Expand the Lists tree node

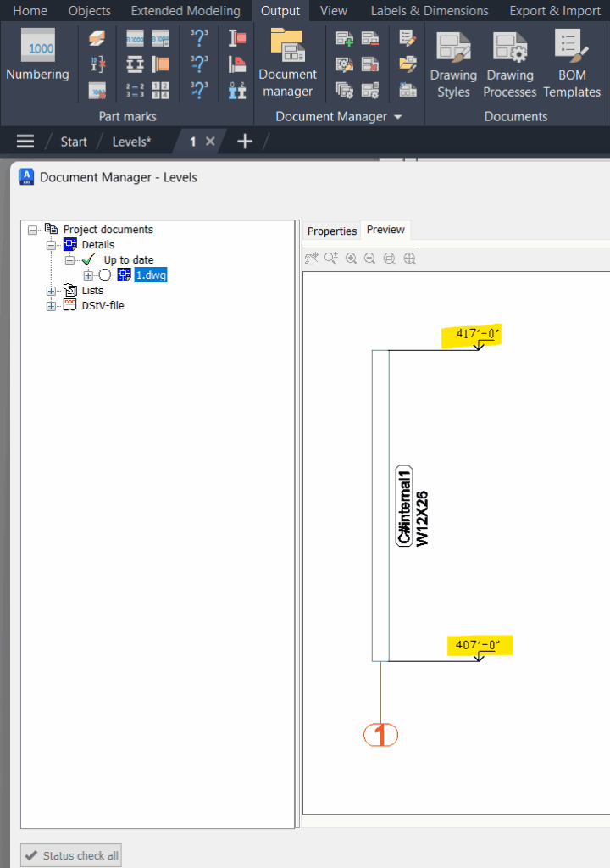[x=52, y=291]
